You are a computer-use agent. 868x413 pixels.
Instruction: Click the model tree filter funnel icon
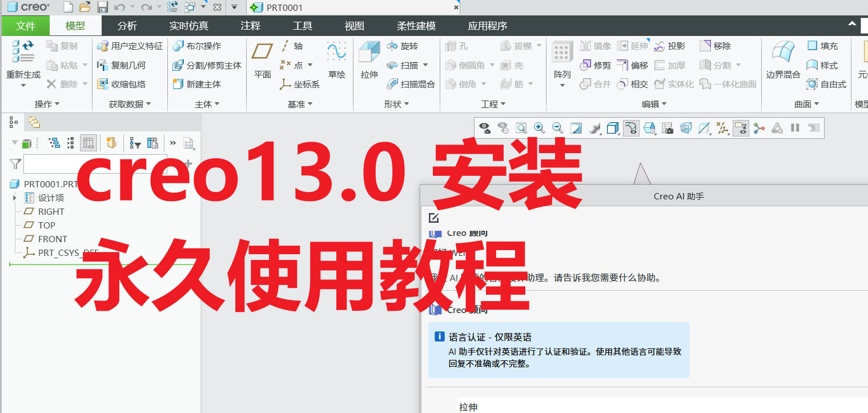[15, 164]
